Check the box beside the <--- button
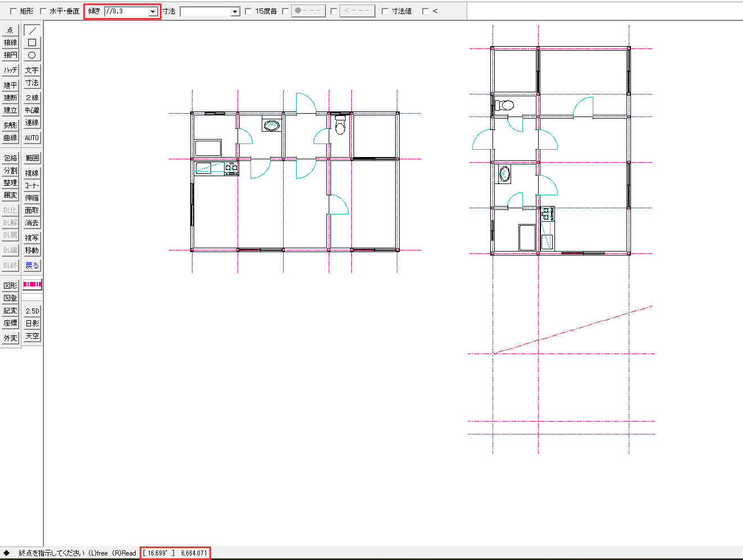Screen dimensions: 743x560 pyautogui.click(x=334, y=11)
